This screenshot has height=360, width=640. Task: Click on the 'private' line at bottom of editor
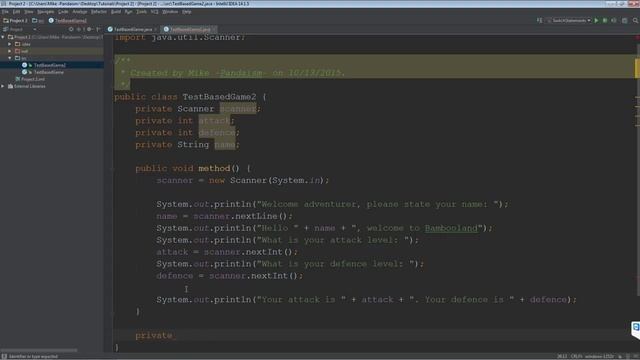pos(154,336)
